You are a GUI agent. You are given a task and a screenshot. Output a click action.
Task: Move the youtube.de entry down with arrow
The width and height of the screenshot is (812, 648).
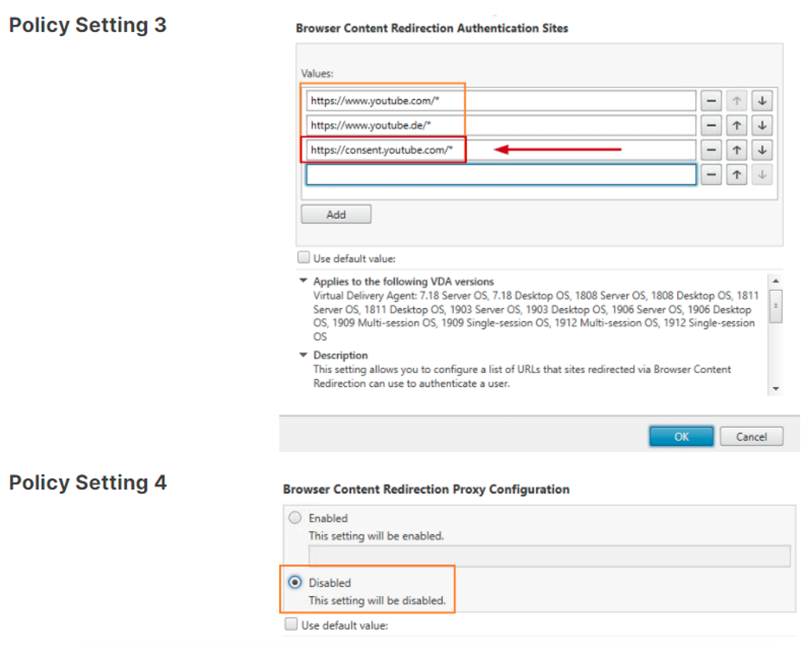click(761, 125)
